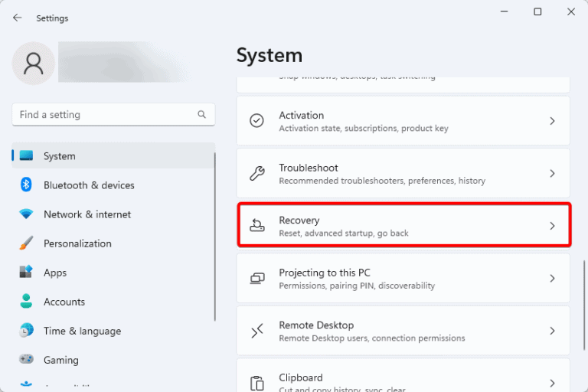Click the Remote Desktop icon
This screenshot has height=392, width=588.
click(x=257, y=331)
